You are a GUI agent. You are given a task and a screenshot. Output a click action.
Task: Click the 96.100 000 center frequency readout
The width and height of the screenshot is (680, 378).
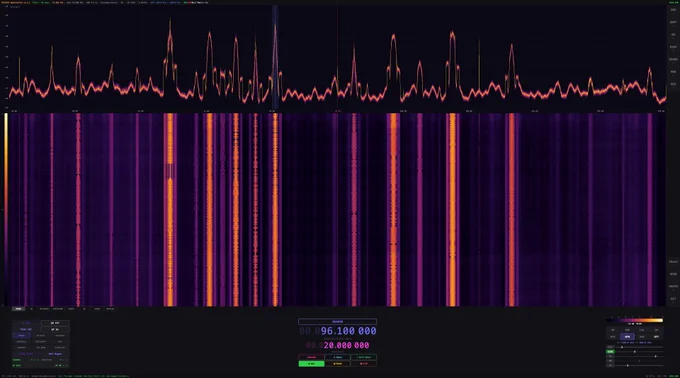point(338,331)
